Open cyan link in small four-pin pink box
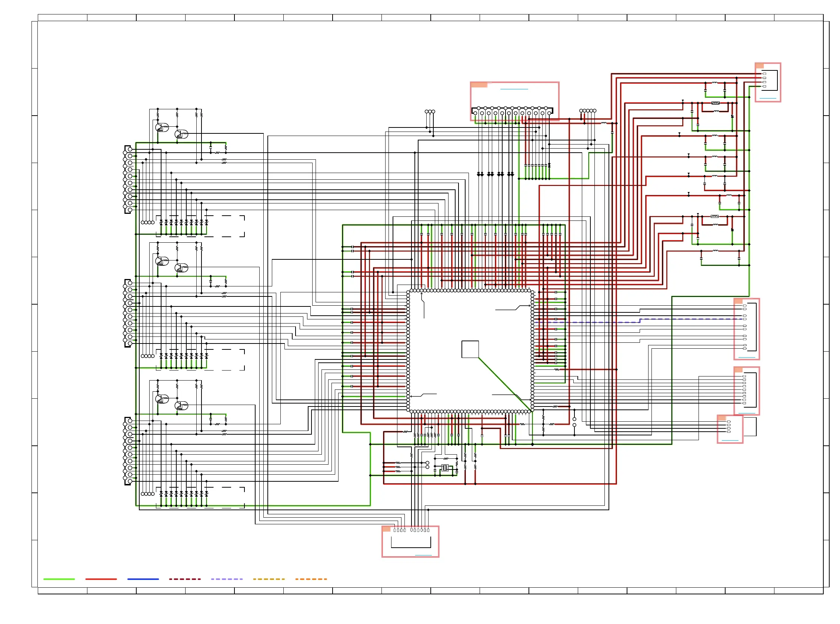The height and width of the screenshot is (624, 840). click(x=730, y=440)
